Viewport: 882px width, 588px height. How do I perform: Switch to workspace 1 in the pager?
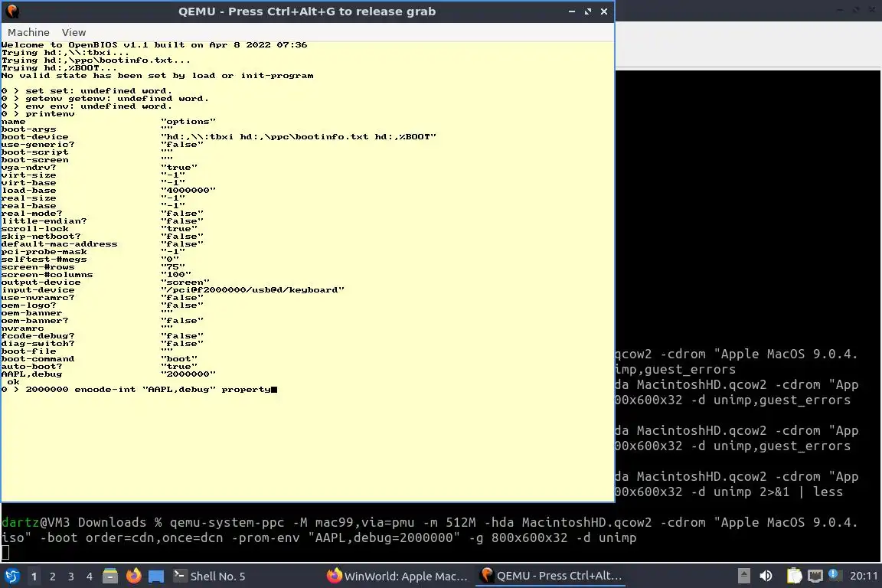[34, 577]
